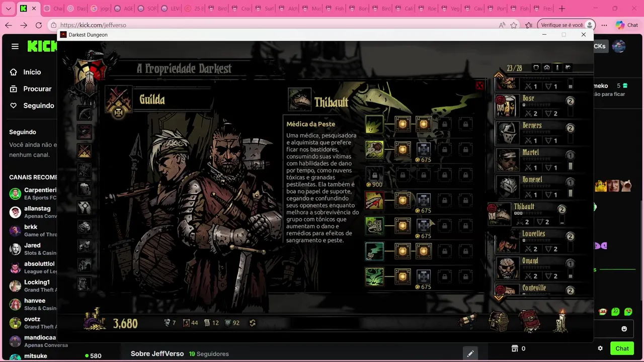Open channel hanvee in recommended list
Screen dimensions: 644x362
32,304
